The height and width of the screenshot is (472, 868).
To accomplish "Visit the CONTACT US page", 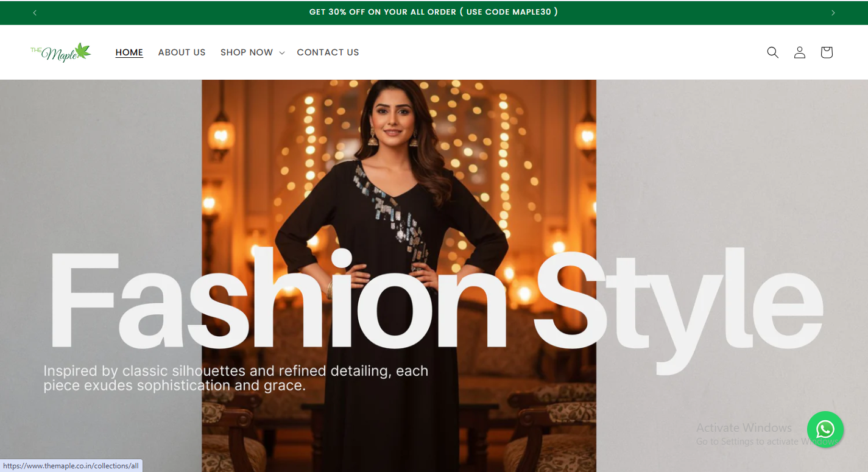I will (x=328, y=52).
